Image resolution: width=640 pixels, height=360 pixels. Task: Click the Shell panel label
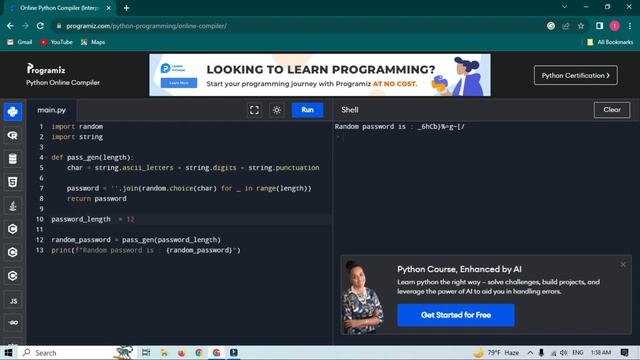tap(350, 110)
